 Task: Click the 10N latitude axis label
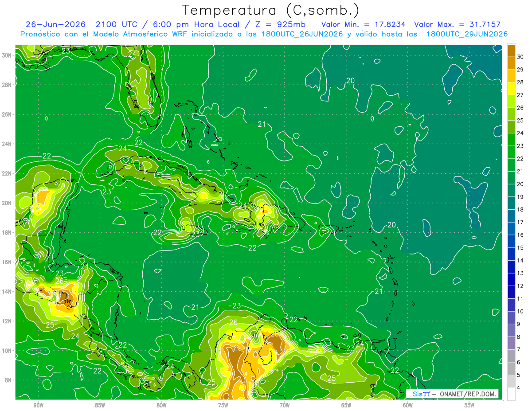(7, 351)
